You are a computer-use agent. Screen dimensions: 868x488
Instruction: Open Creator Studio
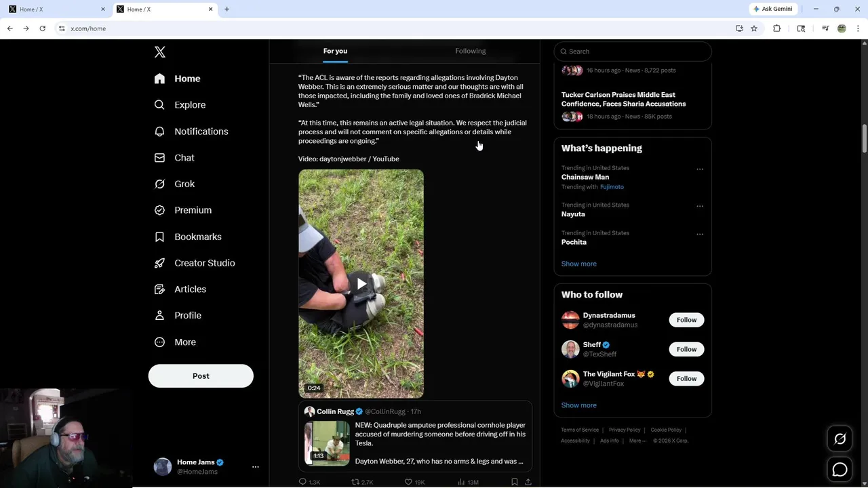point(195,263)
